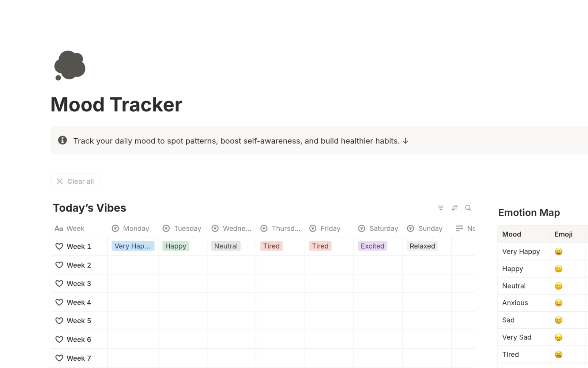This screenshot has width=588, height=368.
Task: Click the thought-bubble page icon above Mood Tracker
Action: pyautogui.click(x=70, y=66)
